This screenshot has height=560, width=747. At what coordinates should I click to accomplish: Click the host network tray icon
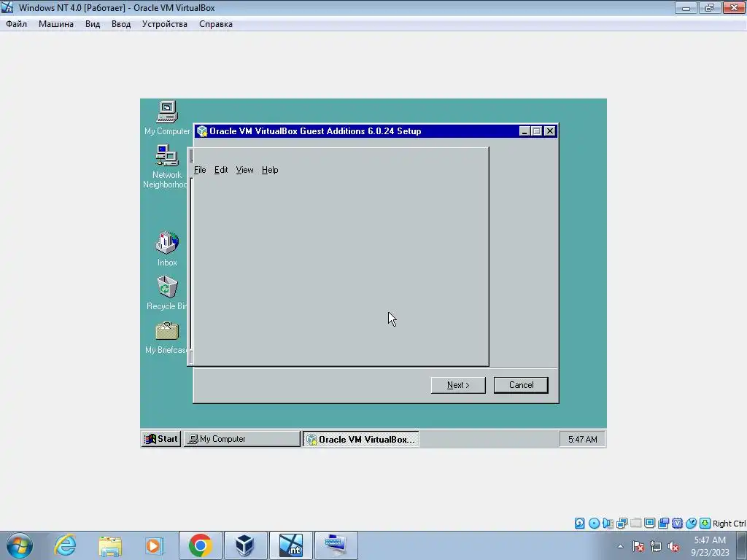(656, 546)
